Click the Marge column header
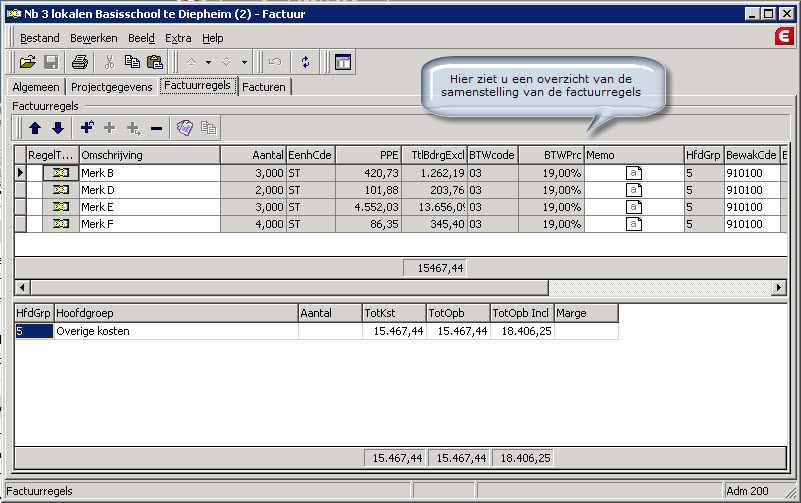 586,313
